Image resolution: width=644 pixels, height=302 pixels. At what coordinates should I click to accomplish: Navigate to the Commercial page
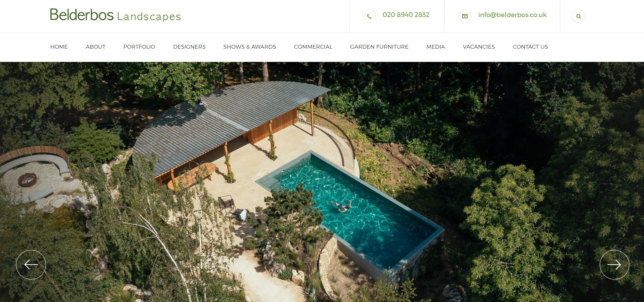click(x=313, y=47)
